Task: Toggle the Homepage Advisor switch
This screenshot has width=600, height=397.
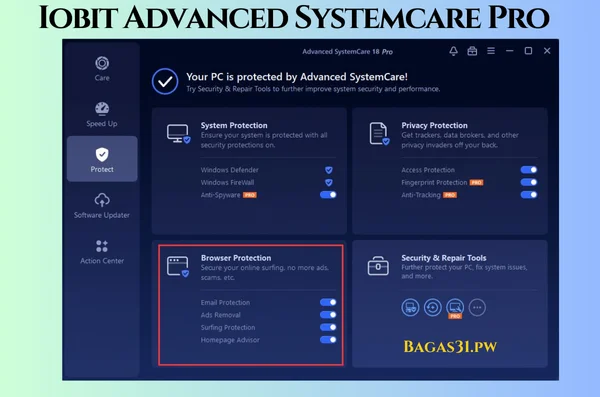Action: pyautogui.click(x=328, y=340)
